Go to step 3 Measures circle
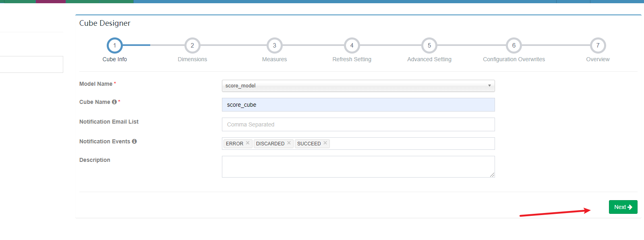Screen dimensions: 644x240 coord(275,46)
